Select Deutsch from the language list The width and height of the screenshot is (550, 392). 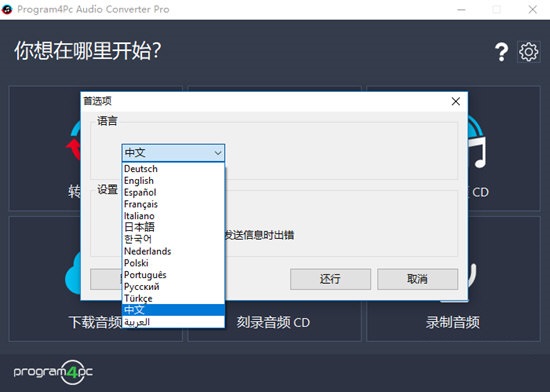(173, 169)
